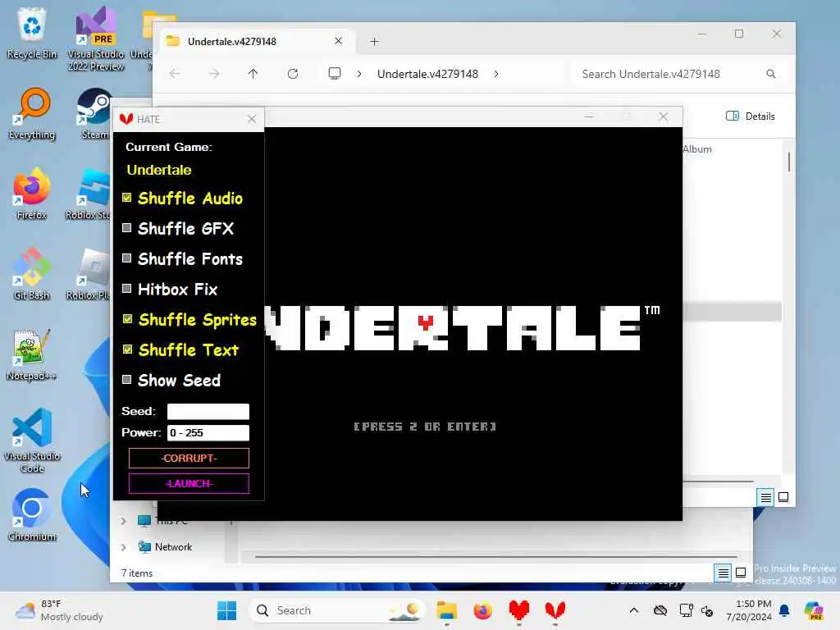Viewport: 840px width, 630px height.
Task: Click the This PC monitor icon in address bar
Action: click(x=335, y=74)
